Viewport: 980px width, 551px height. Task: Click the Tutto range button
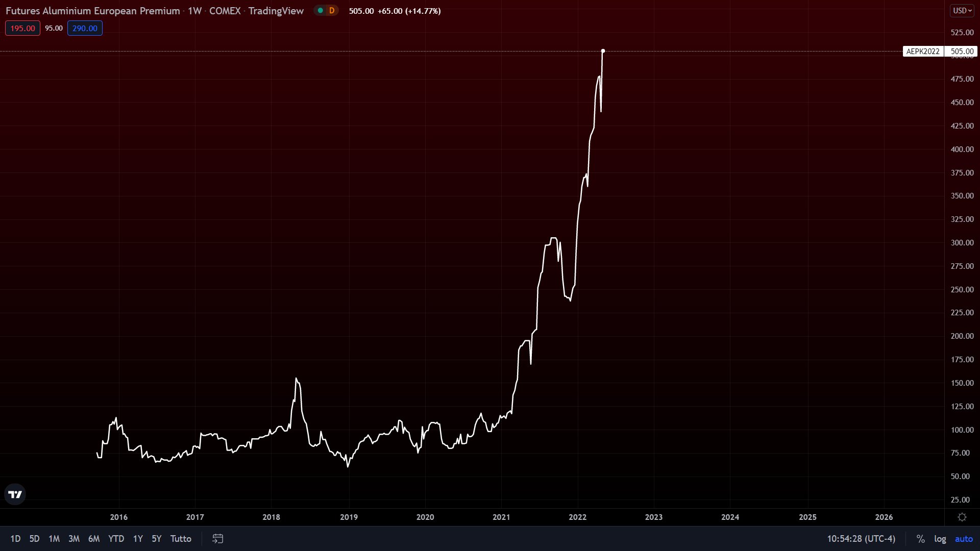pos(181,539)
